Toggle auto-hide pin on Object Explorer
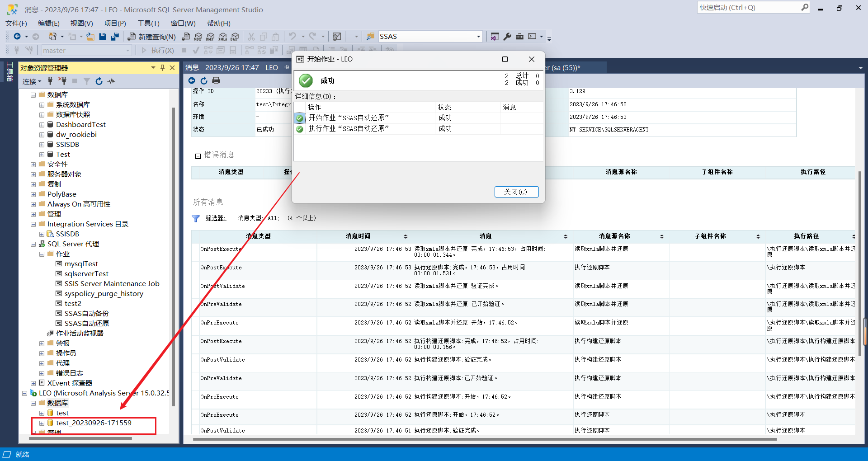 [162, 68]
